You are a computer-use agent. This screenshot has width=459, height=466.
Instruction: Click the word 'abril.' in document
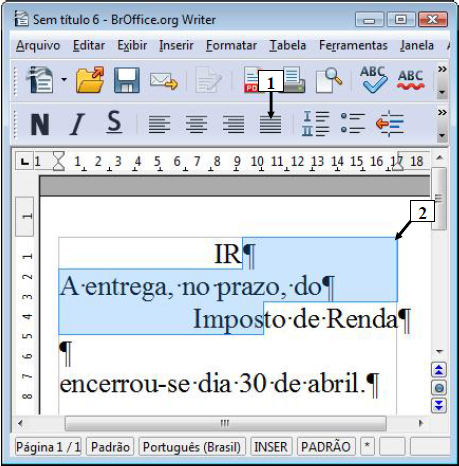[x=337, y=383]
